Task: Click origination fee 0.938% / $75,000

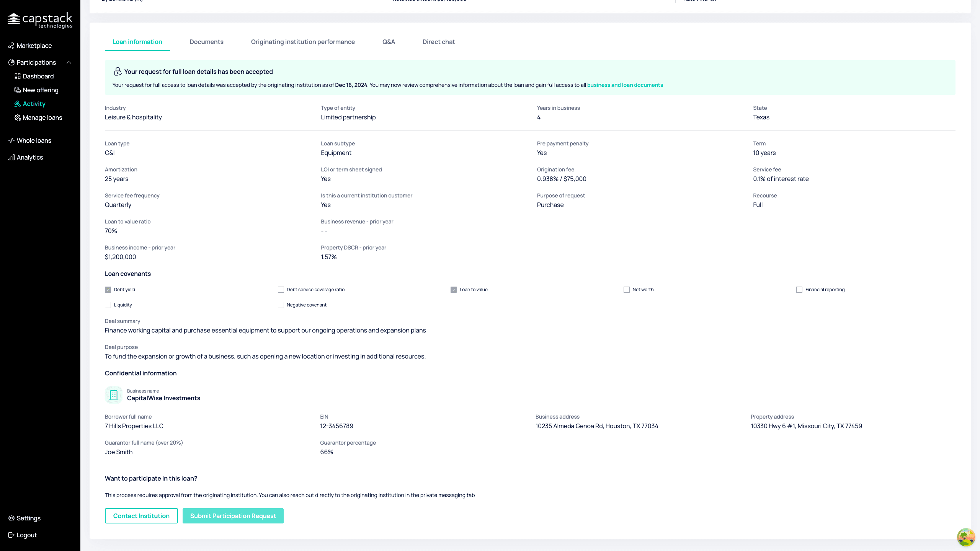Action: pyautogui.click(x=562, y=179)
